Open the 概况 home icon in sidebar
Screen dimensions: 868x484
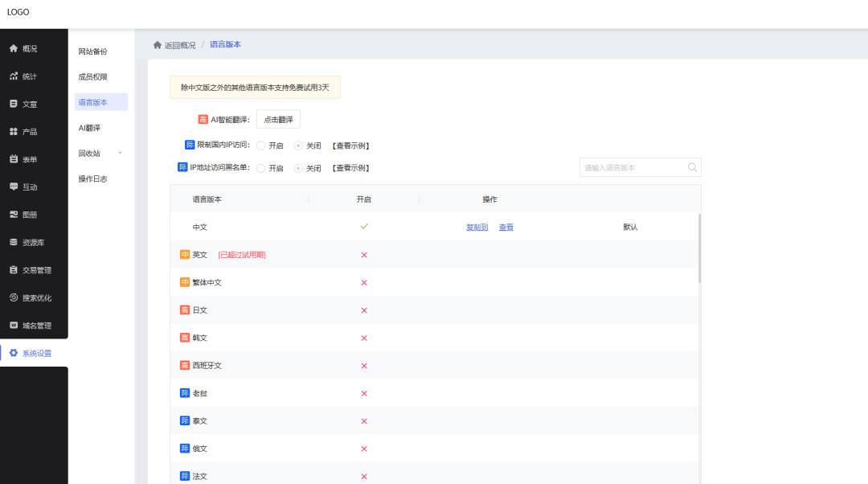point(14,49)
